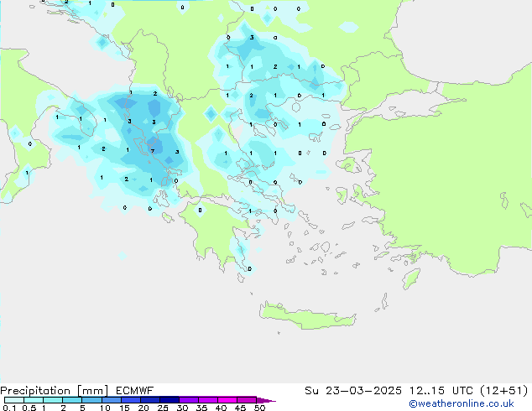Choose the 35–40 mm legend color box
Viewport: 532px width, 411px height.
coord(208,400)
